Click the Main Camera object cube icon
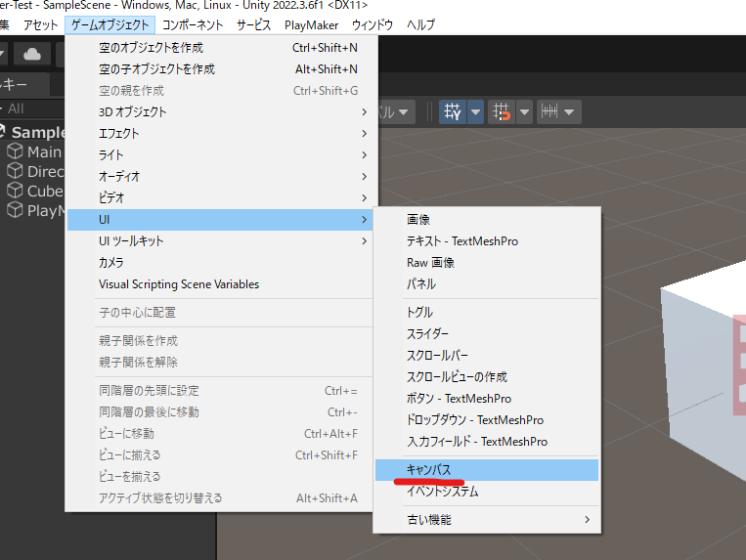 coord(15,151)
